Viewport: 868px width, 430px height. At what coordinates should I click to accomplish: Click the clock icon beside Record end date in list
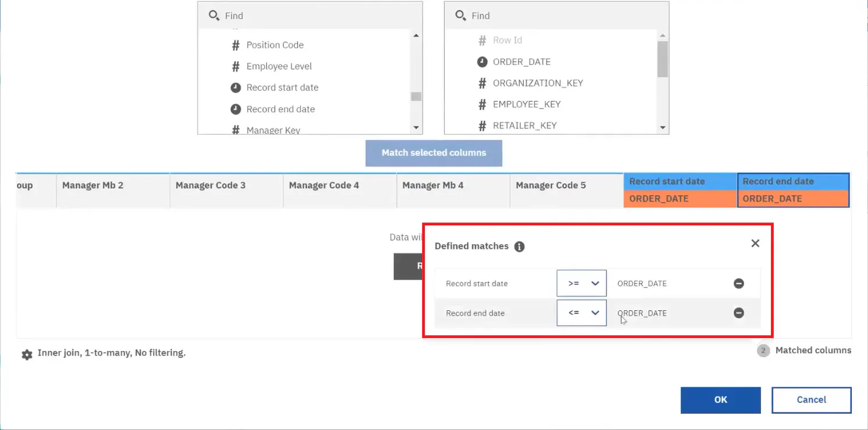point(235,109)
